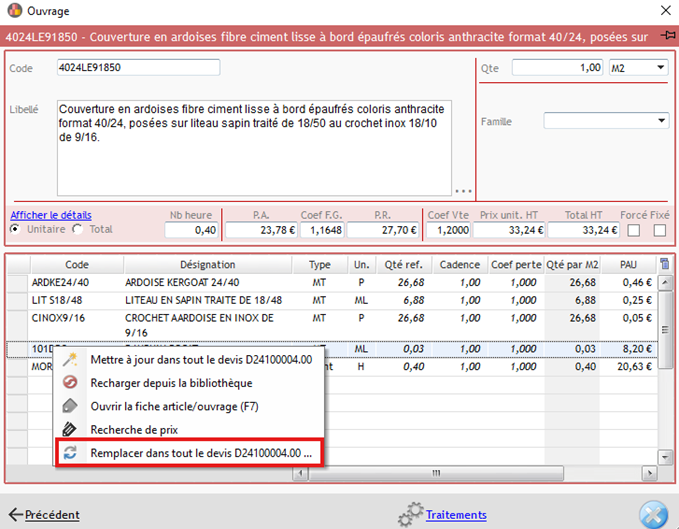The image size is (679, 529).
Task: Click the red reload from library icon
Action: click(x=70, y=383)
